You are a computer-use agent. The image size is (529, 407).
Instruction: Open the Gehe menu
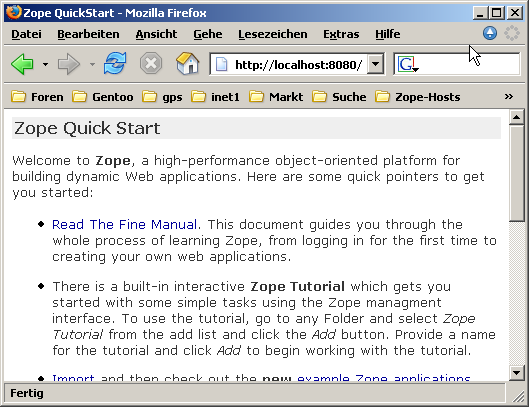[x=207, y=34]
